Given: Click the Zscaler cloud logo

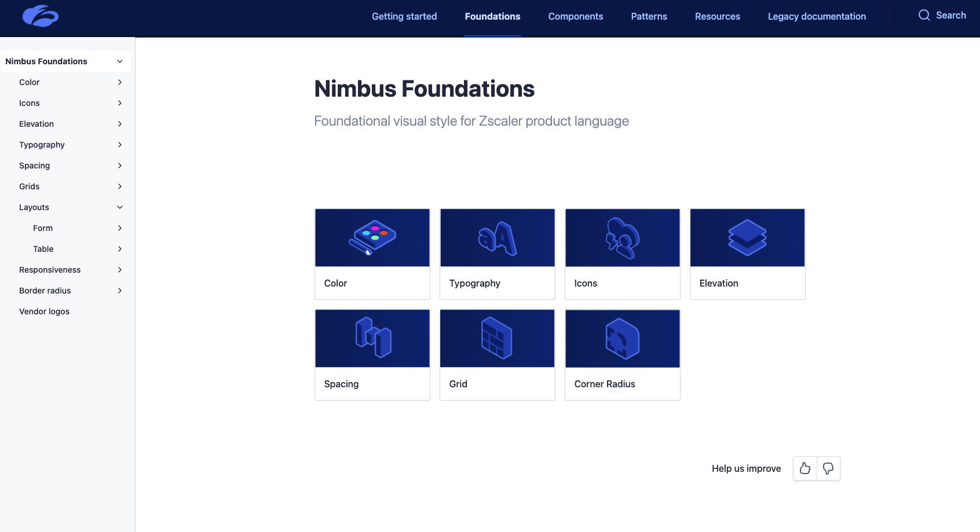Looking at the screenshot, I should pyautogui.click(x=41, y=16).
